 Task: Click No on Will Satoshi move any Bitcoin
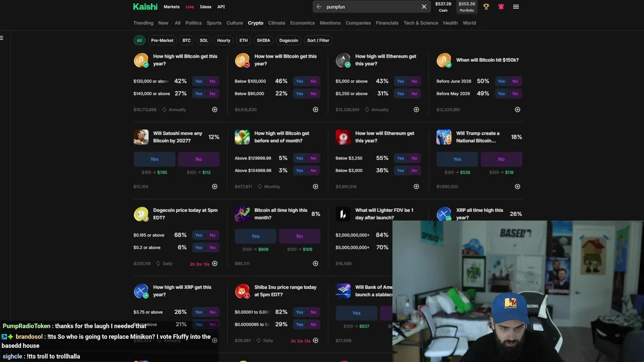pyautogui.click(x=199, y=159)
